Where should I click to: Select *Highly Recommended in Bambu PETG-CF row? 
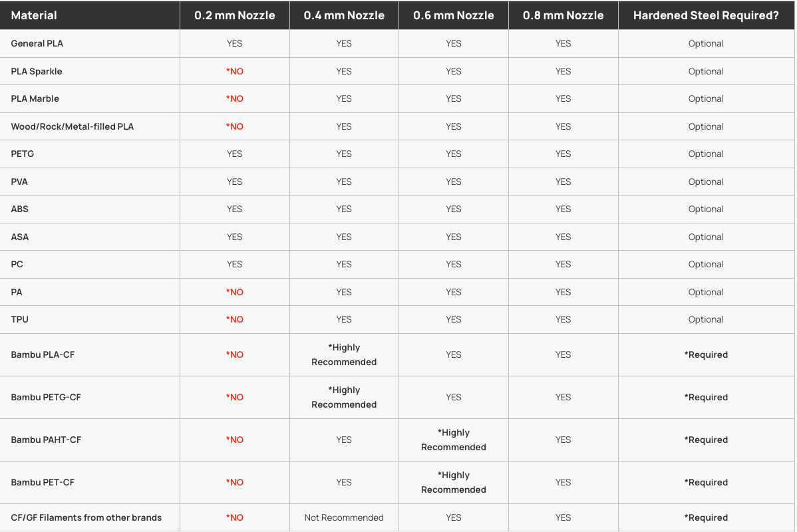[344, 397]
